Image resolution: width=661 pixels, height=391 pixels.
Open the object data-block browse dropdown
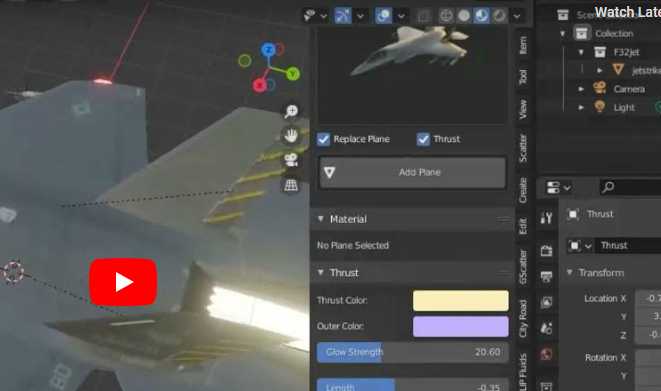[x=580, y=246]
